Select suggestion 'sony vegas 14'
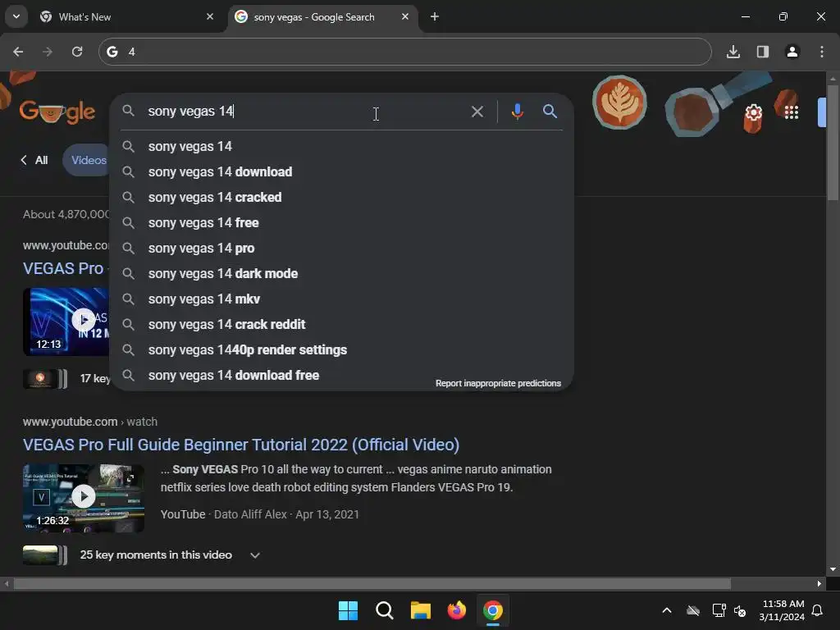Image resolution: width=840 pixels, height=630 pixels. pyautogui.click(x=342, y=146)
